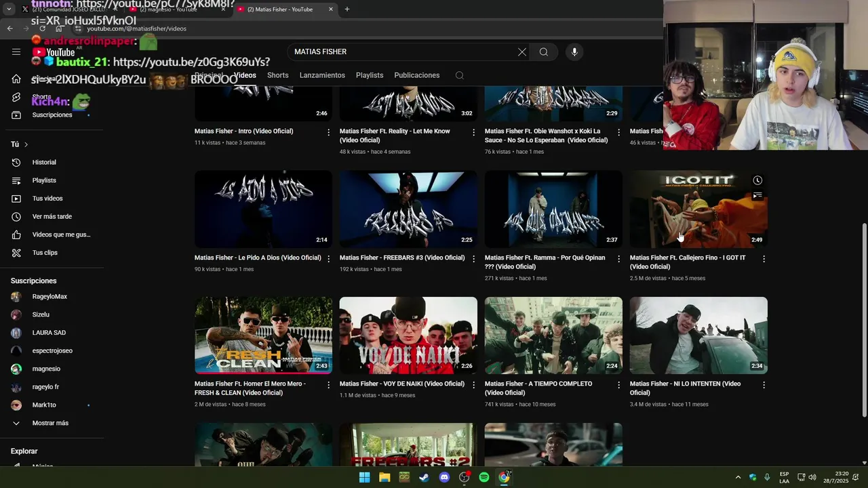Play the A TIEMPO COMPLETO thumbnail
Image resolution: width=868 pixels, height=488 pixels.
pos(553,335)
